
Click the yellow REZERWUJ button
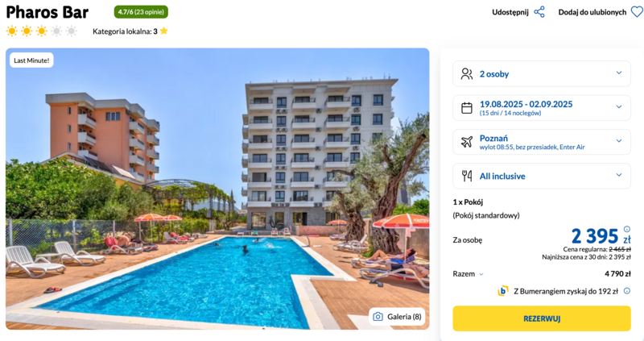coord(542,318)
